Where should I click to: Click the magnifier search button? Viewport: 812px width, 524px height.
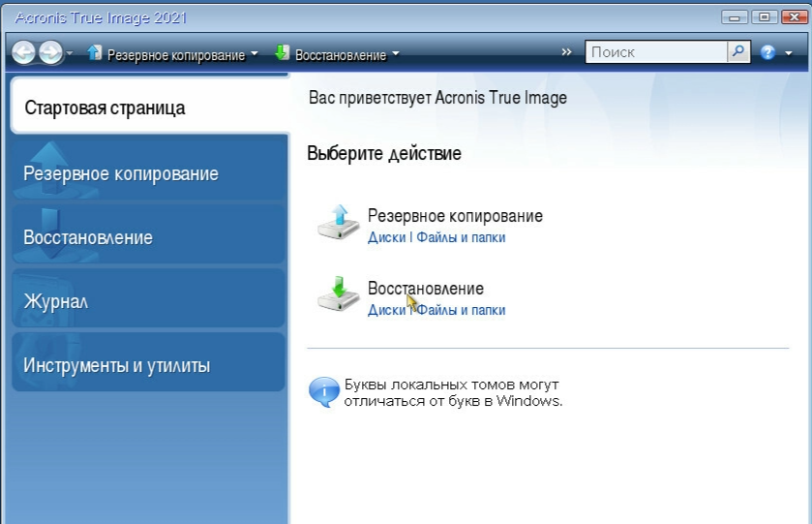point(739,52)
